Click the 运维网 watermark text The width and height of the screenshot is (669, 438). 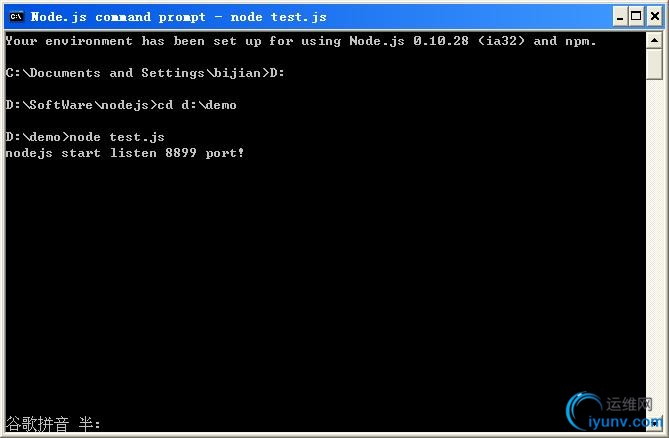[629, 403]
